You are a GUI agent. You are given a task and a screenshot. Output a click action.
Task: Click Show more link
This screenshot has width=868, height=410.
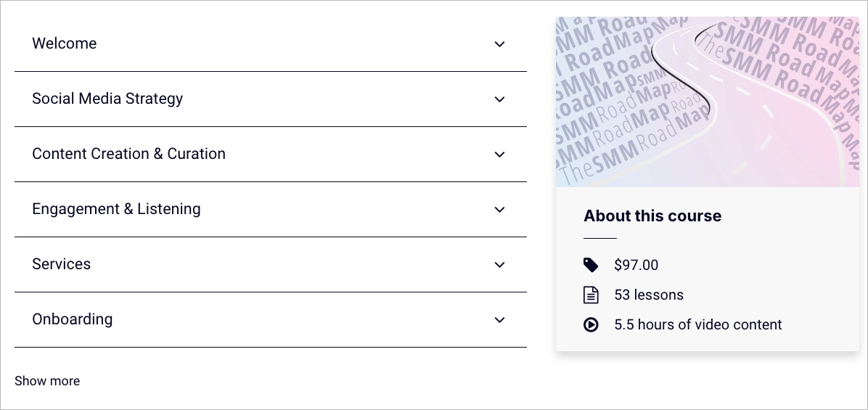click(47, 381)
